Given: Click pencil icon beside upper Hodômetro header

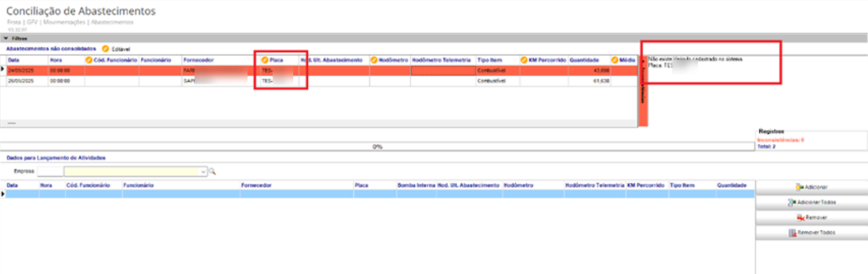Looking at the screenshot, I should tap(374, 60).
